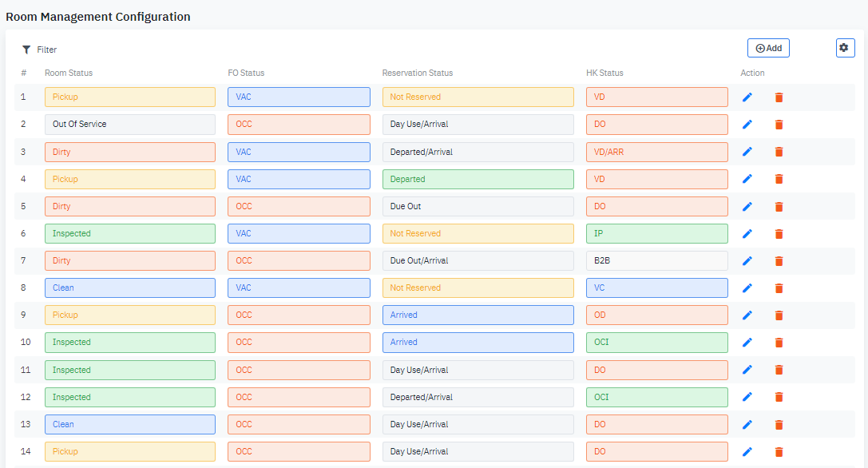
Task: Edit the Inspected row with OCI status
Action: 747,342
